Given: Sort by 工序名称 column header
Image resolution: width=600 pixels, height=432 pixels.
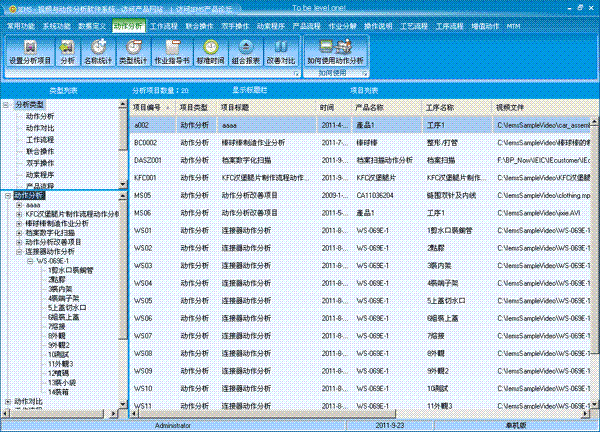Looking at the screenshot, I should tap(457, 108).
